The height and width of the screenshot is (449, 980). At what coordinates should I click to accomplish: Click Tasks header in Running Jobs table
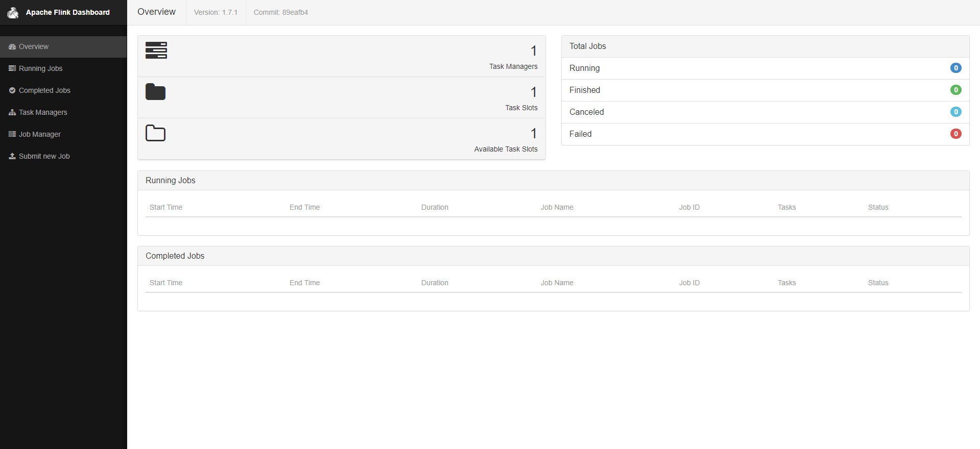click(x=786, y=207)
